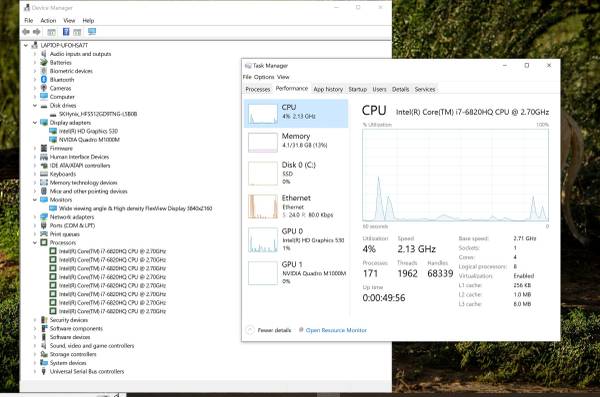Select GPU 1 NVIDIA Quadro panel
The height and width of the screenshot is (397, 600).
[x=296, y=273]
